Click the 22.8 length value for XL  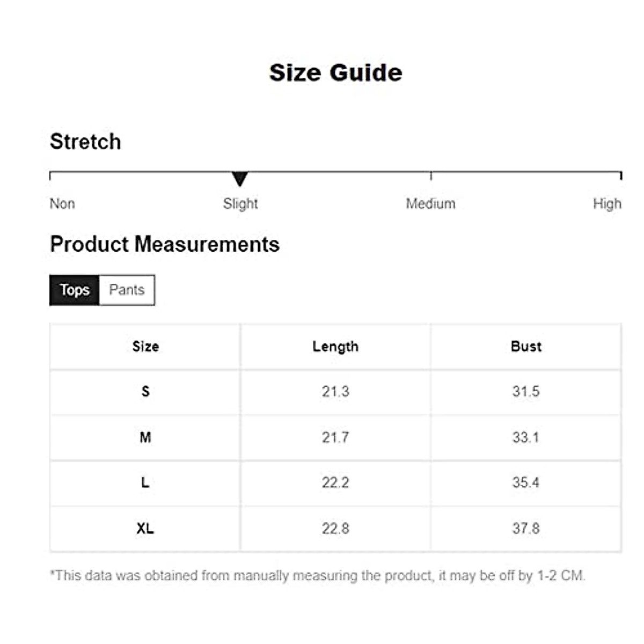click(335, 529)
